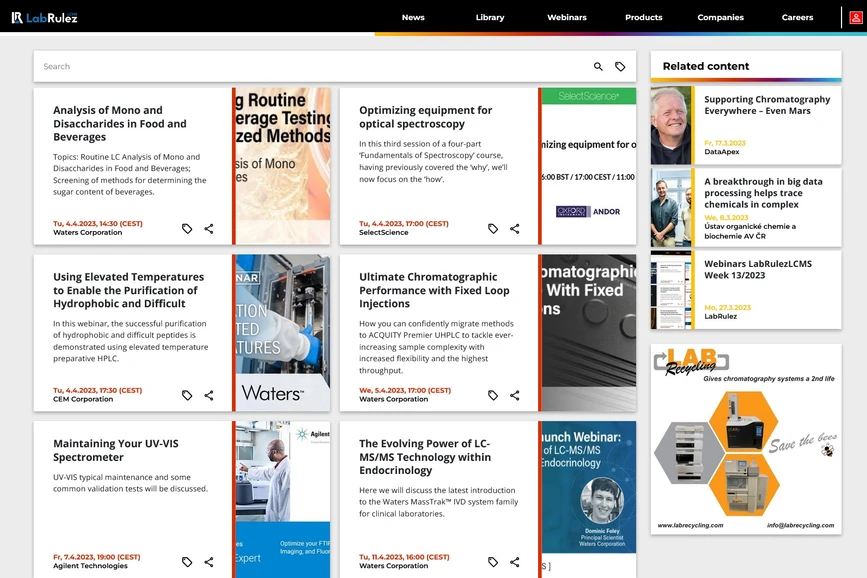Click 'Ústav organické chemie a biochemie' source label

click(750, 231)
